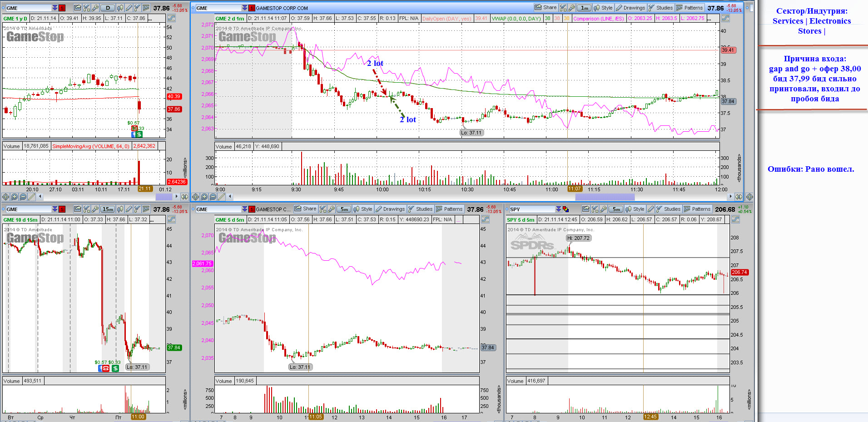868x422 pixels.
Task: Open candle Style icon in GME daily chart
Action: [120, 8]
